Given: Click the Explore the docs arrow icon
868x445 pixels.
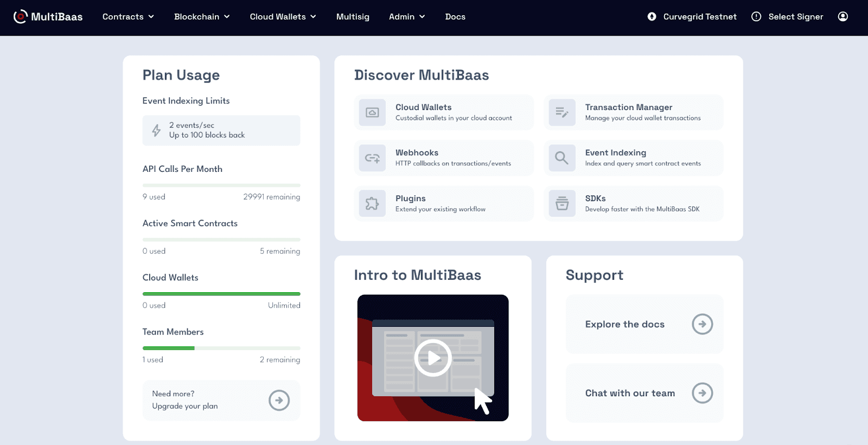Looking at the screenshot, I should pyautogui.click(x=702, y=324).
